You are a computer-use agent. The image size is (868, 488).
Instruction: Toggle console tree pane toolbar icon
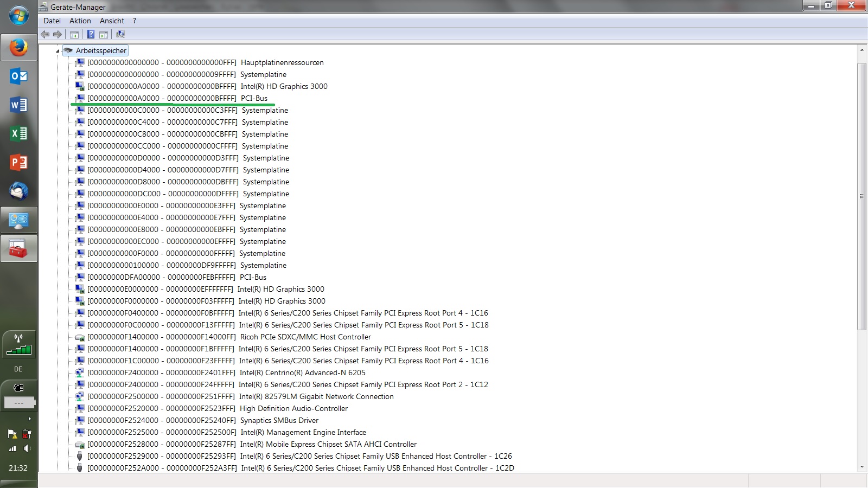(74, 34)
